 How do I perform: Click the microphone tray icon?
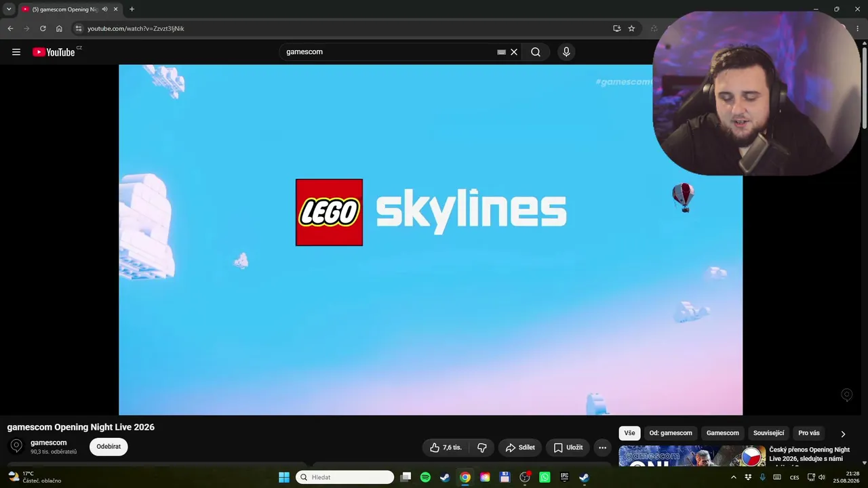click(762, 477)
